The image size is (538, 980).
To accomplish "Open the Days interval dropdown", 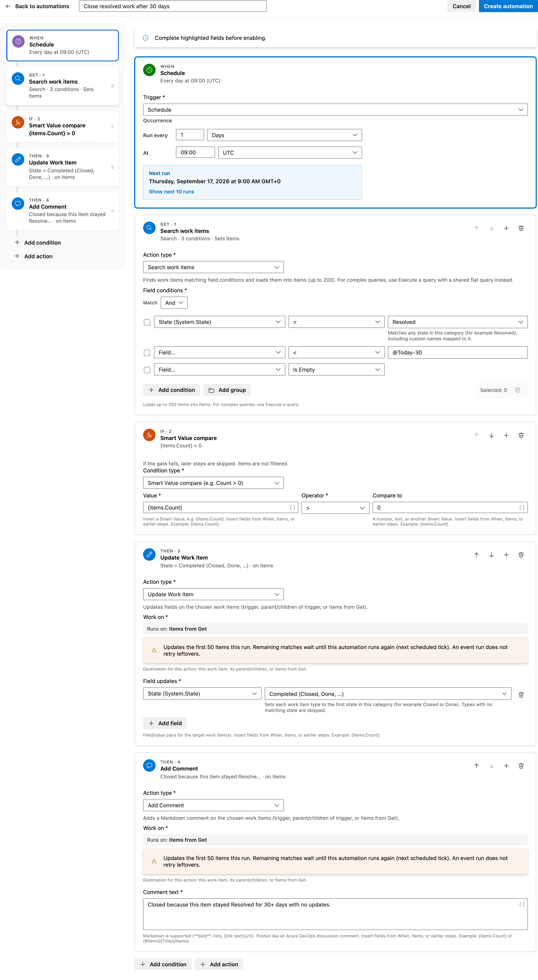I will point(284,135).
